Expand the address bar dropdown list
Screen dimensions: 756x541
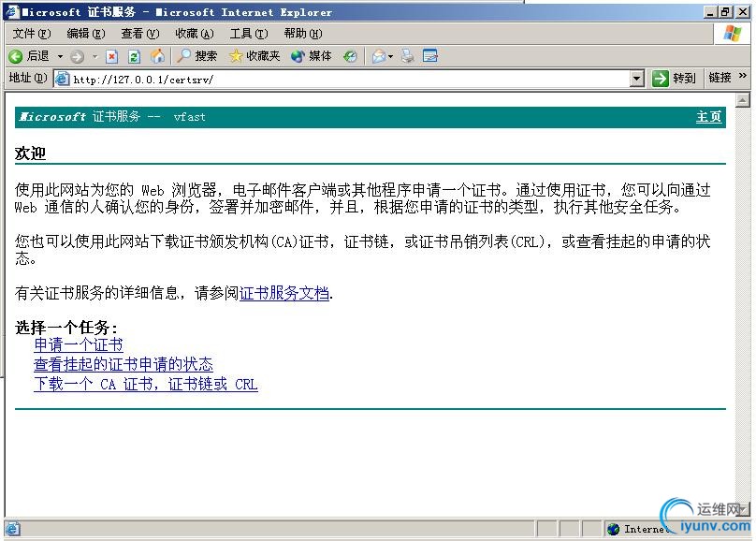(637, 79)
